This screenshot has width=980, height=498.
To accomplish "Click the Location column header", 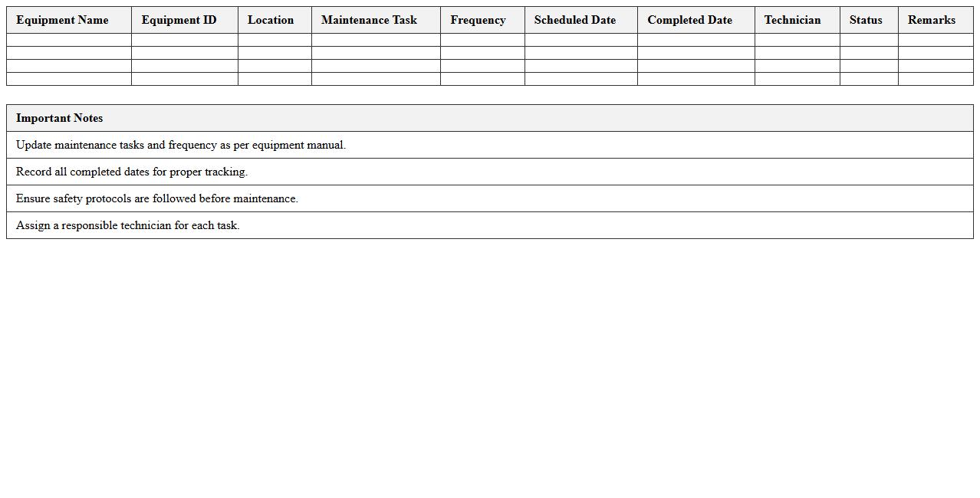I will pyautogui.click(x=271, y=20).
